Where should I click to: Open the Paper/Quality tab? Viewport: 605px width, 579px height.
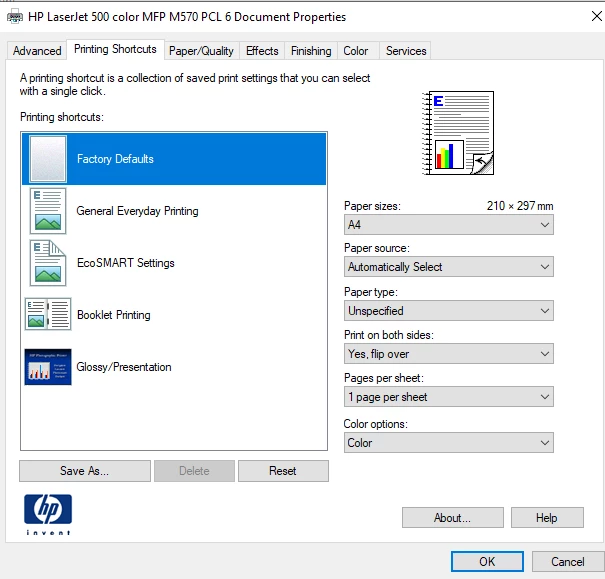(201, 51)
